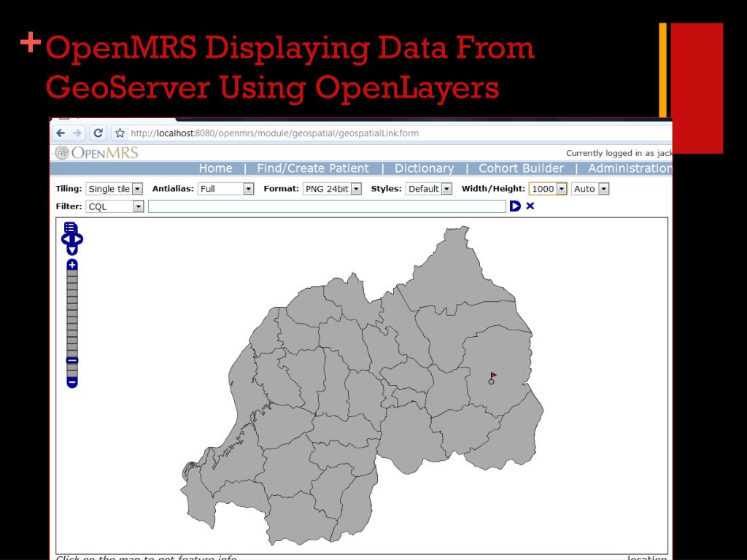Reload the page with the refresh icon
The height and width of the screenshot is (560, 747).
98,133
